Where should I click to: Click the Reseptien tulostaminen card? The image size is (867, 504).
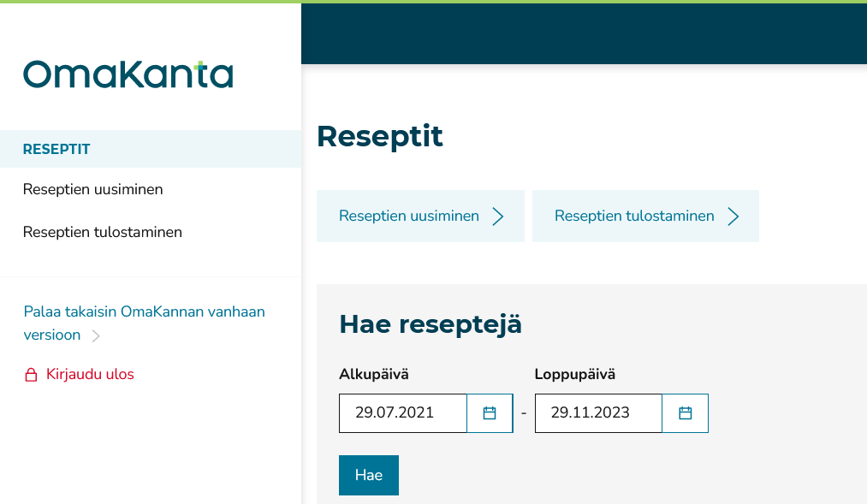pyautogui.click(x=645, y=216)
